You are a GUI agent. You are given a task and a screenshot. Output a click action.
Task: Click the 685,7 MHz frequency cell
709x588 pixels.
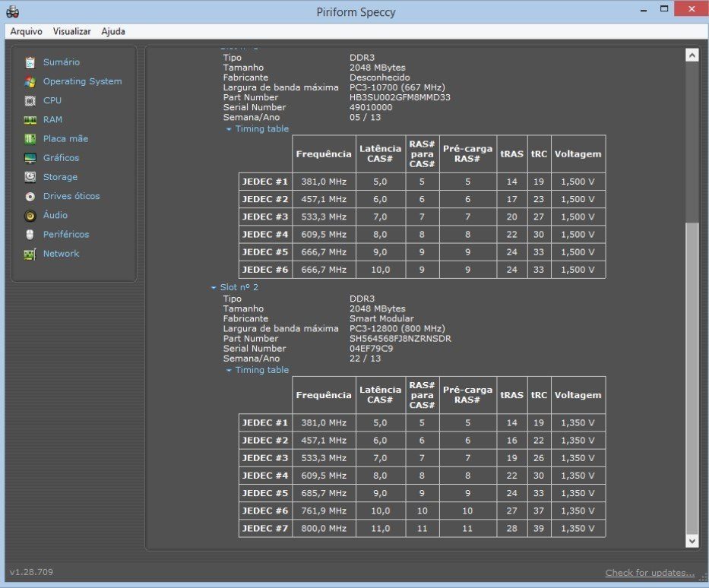[x=324, y=493]
